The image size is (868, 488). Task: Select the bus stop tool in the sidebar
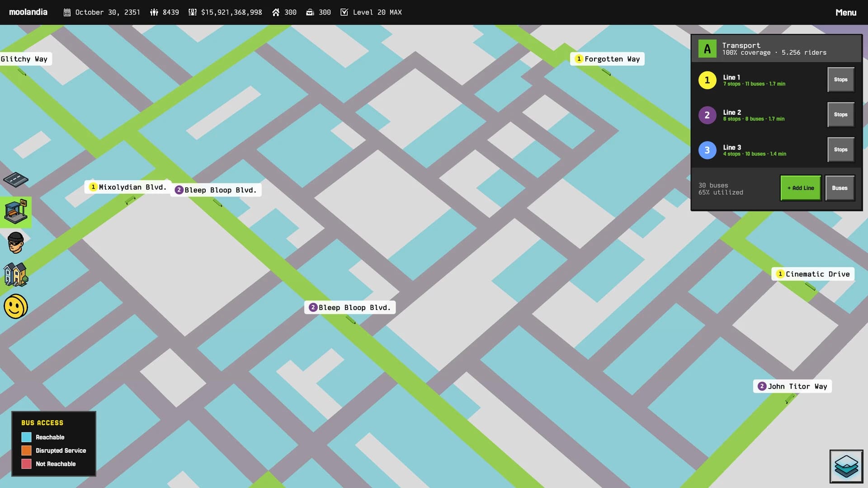[16, 211]
